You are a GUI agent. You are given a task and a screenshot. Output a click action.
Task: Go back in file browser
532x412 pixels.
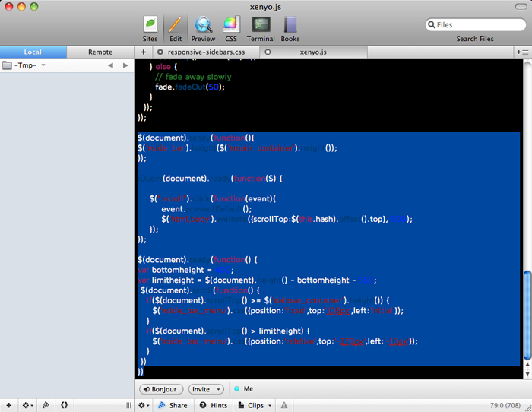110,65
